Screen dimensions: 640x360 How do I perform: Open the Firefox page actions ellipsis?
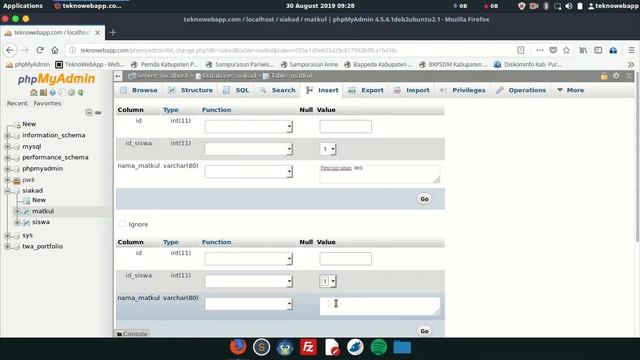pyautogui.click(x=540, y=50)
